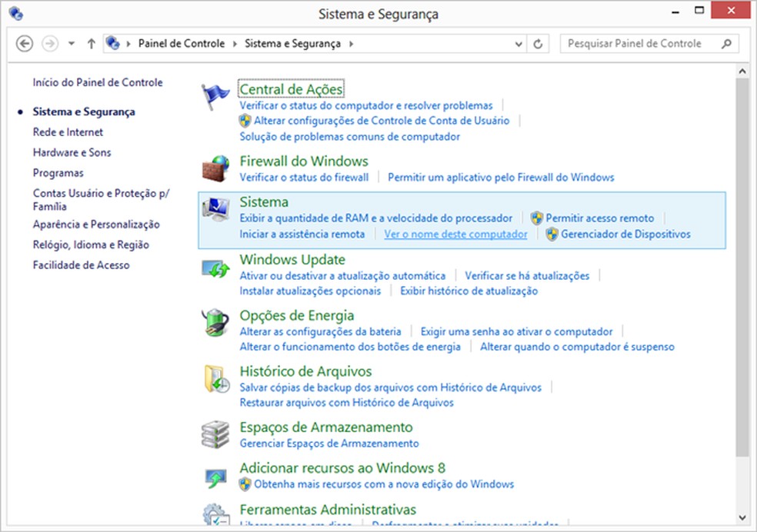757x532 pixels.
Task: Click Restaurar arquivos com Histórico de Arquivos
Action: [x=347, y=402]
